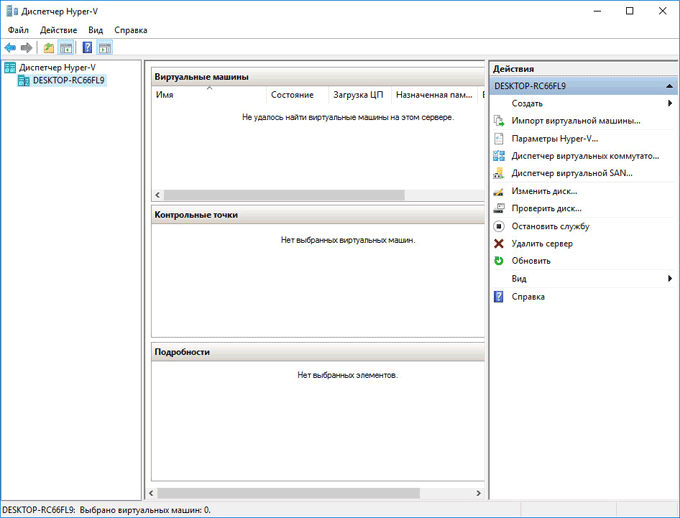This screenshot has height=518, width=680.
Task: Click the blue Help icon in the toolbar
Action: 88,47
